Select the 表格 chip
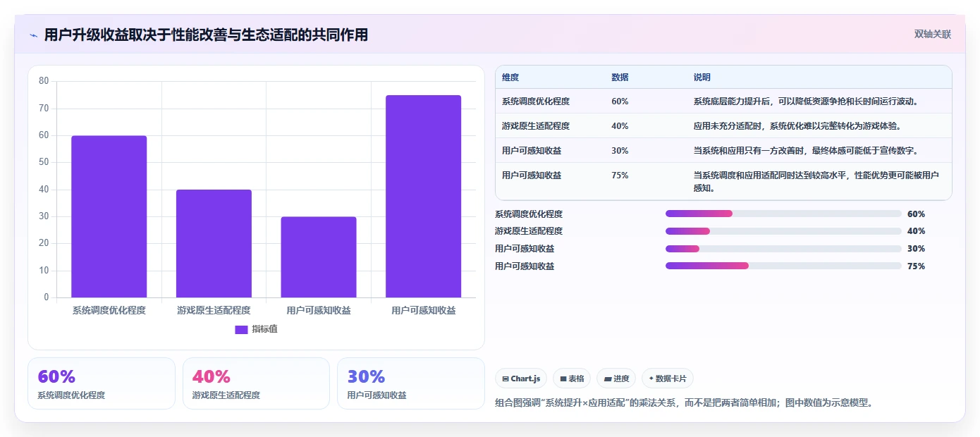 572,378
